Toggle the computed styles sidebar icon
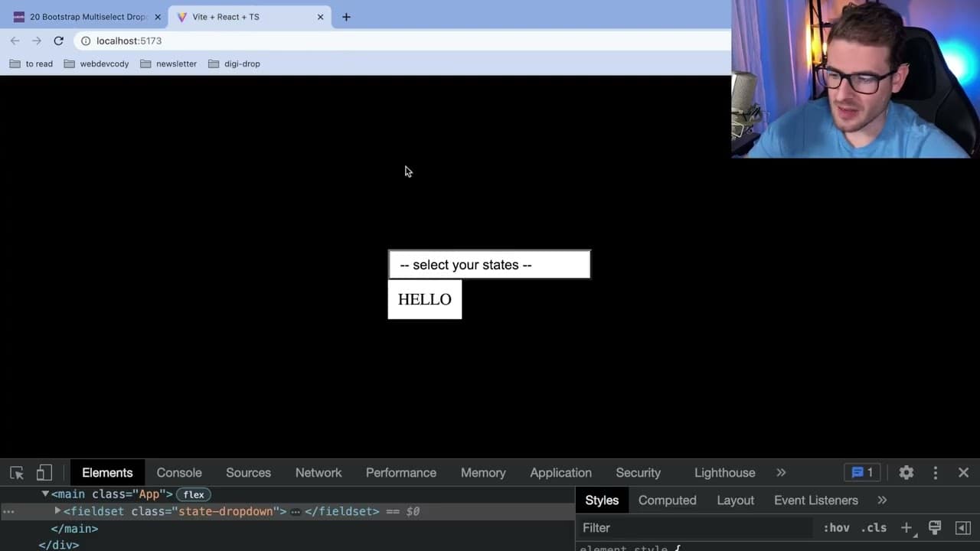 [x=963, y=527]
